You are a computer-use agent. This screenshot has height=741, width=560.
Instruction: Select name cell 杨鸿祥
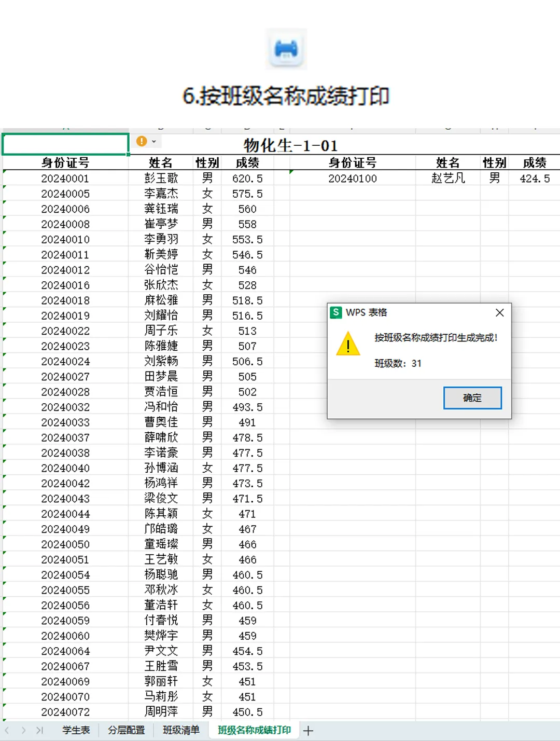point(161,484)
